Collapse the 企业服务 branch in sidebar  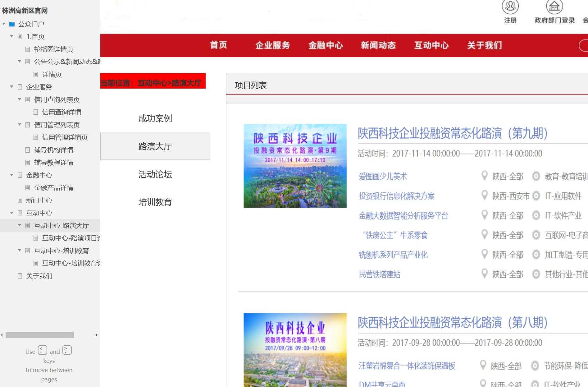[12, 87]
